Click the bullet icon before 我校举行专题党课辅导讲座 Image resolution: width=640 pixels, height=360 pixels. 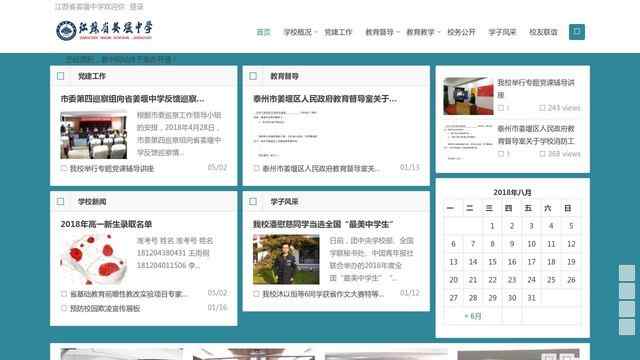pyautogui.click(x=64, y=168)
